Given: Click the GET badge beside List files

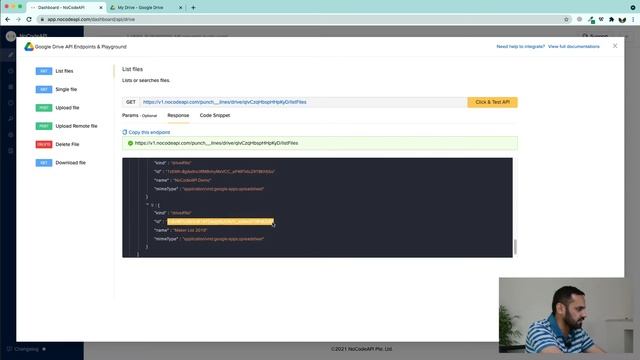Looking at the screenshot, I should click(x=44, y=71).
